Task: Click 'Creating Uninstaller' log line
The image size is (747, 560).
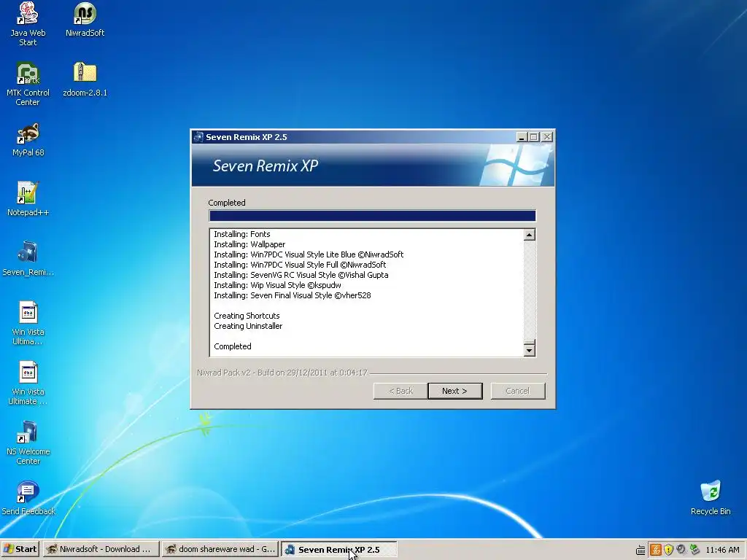Action: tap(248, 326)
